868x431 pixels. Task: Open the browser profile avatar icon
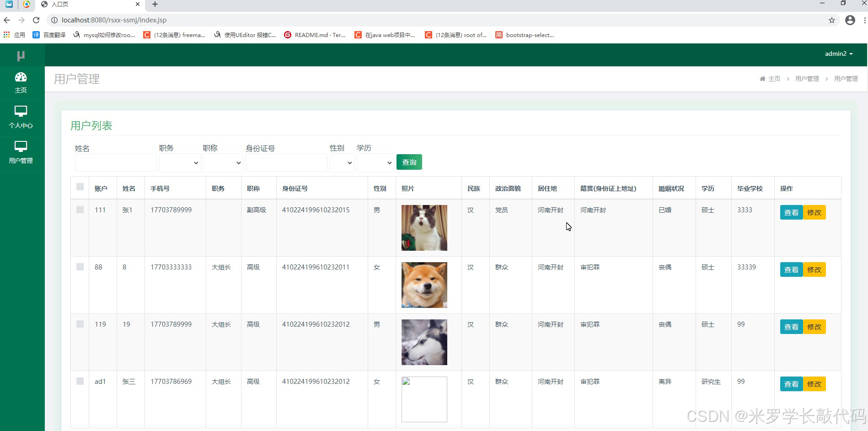point(850,20)
